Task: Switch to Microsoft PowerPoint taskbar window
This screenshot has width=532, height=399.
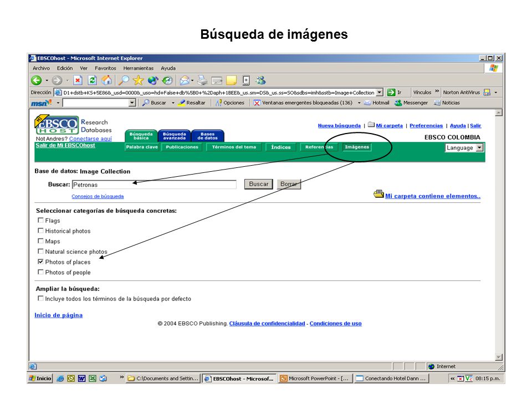Action: click(x=315, y=378)
